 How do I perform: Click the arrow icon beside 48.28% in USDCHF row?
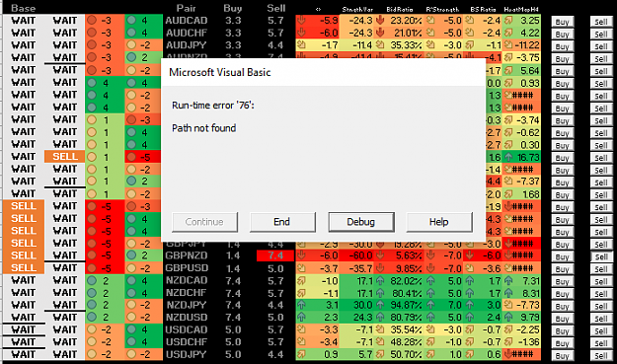point(380,342)
